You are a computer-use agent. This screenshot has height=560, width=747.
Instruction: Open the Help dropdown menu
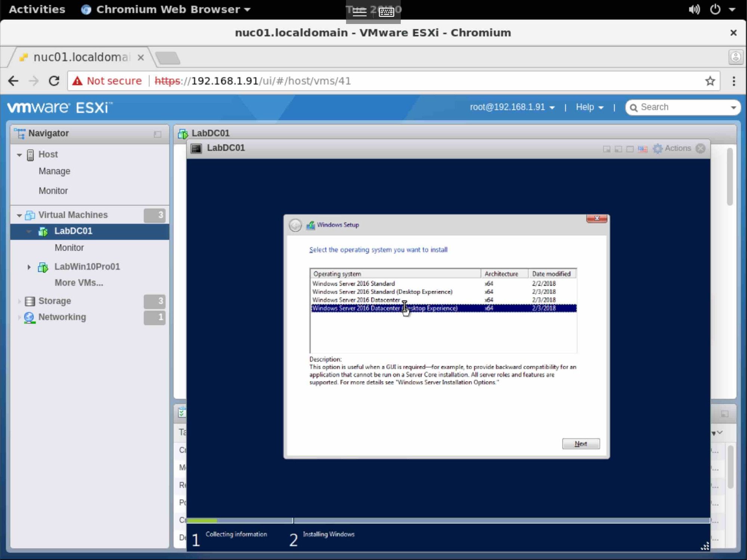point(590,107)
